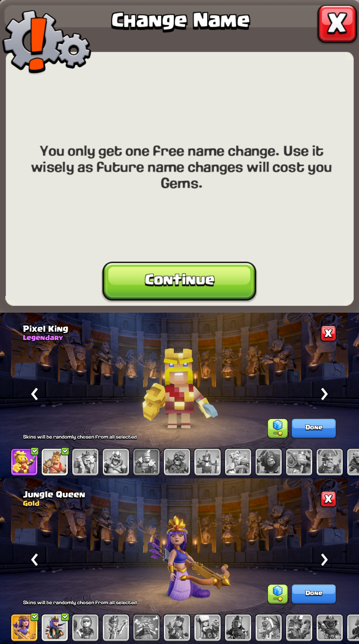The height and width of the screenshot is (644, 359).
Task: Toggle the default Barbarian King skin checkmark
Action: point(65,451)
